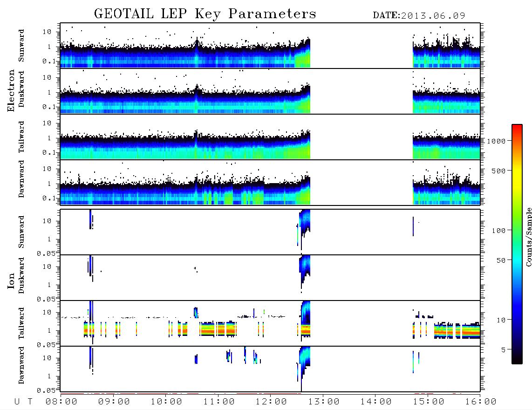Screen dimensions: 532x410
Task: Click the Electron Sunward axis label
Action: [21, 46]
